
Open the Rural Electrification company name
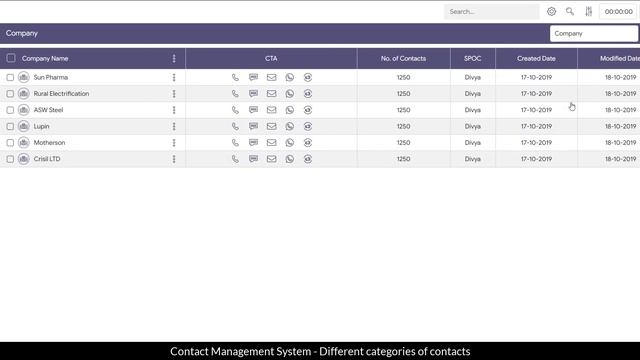pyautogui.click(x=61, y=93)
